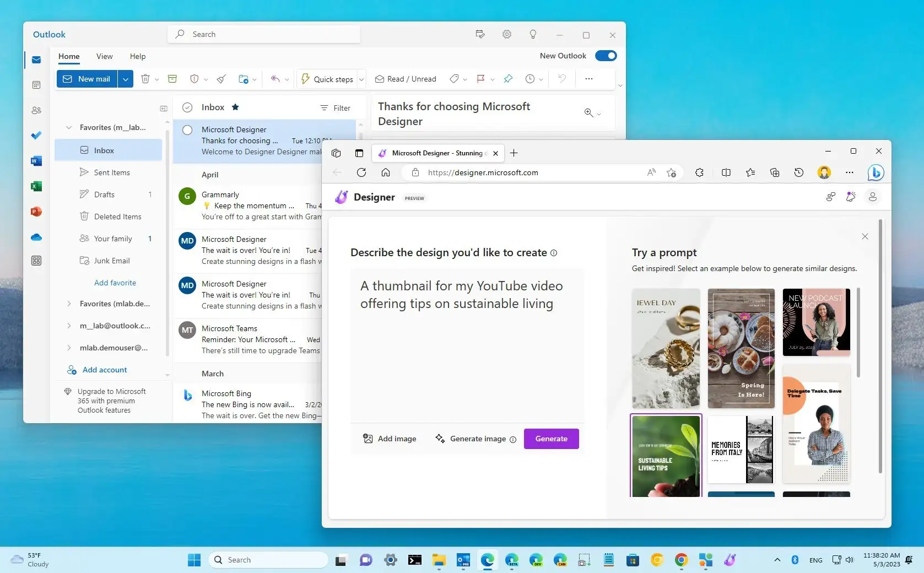The height and width of the screenshot is (573, 924).
Task: Toggle New Outlook switch off
Action: click(x=606, y=56)
